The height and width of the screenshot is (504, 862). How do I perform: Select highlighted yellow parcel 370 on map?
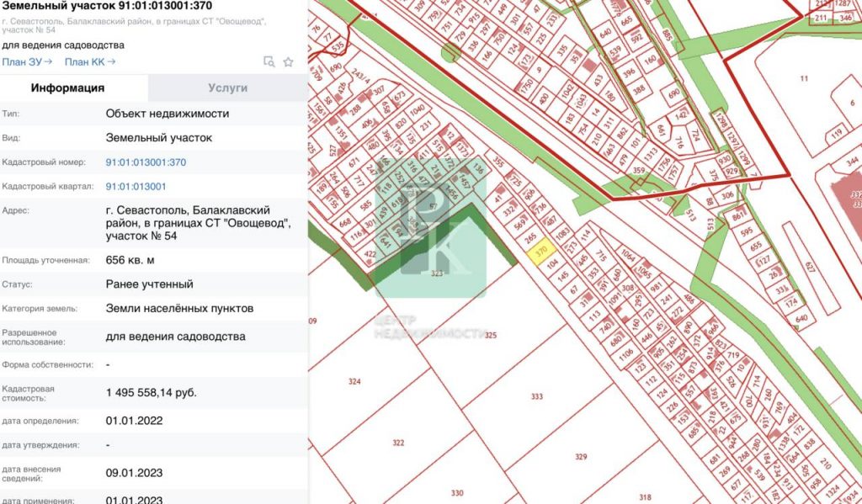(x=540, y=252)
